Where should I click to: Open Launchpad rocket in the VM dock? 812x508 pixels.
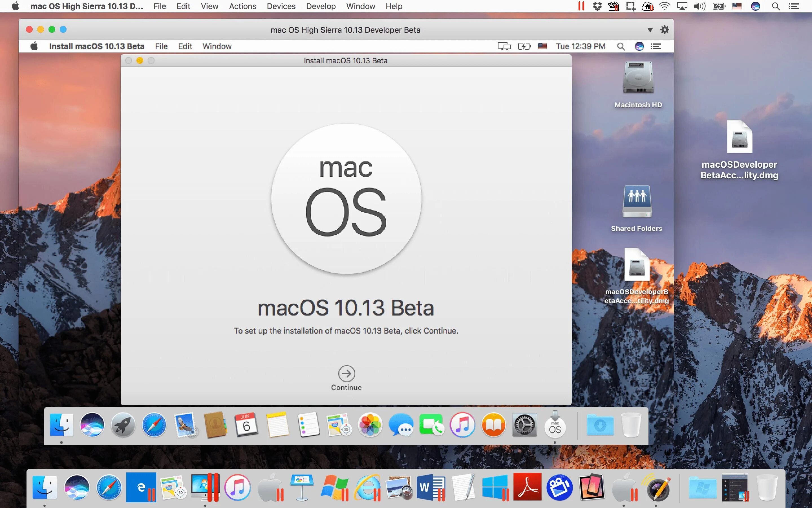click(123, 425)
